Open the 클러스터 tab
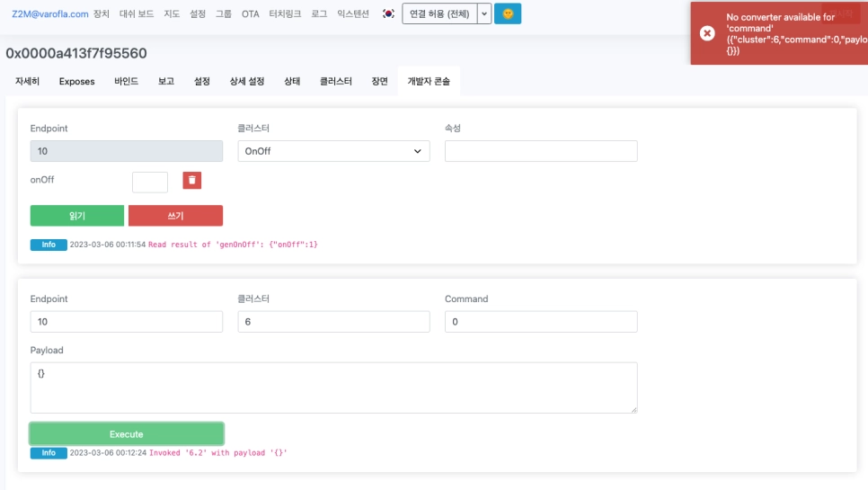868x490 pixels. 336,81
